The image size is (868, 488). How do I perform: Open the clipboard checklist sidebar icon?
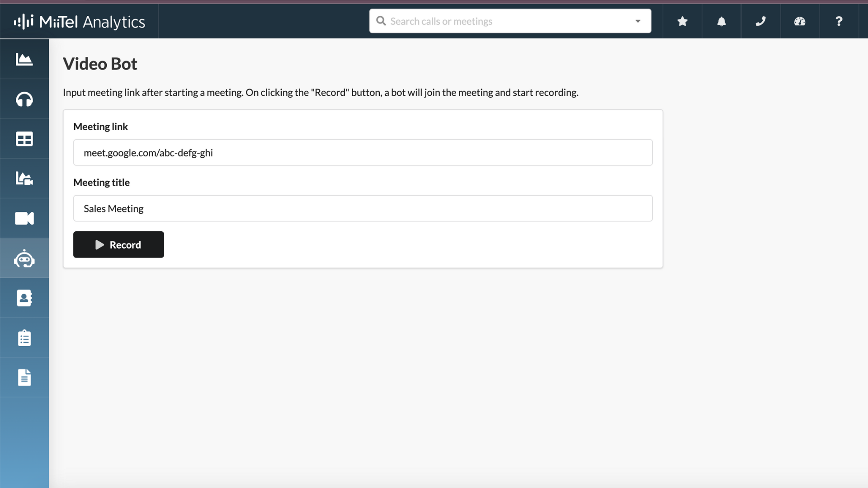24,338
